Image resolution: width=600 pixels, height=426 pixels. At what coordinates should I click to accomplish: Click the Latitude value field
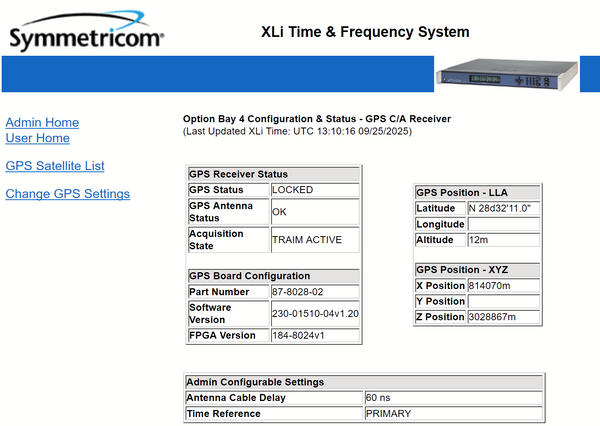(504, 208)
